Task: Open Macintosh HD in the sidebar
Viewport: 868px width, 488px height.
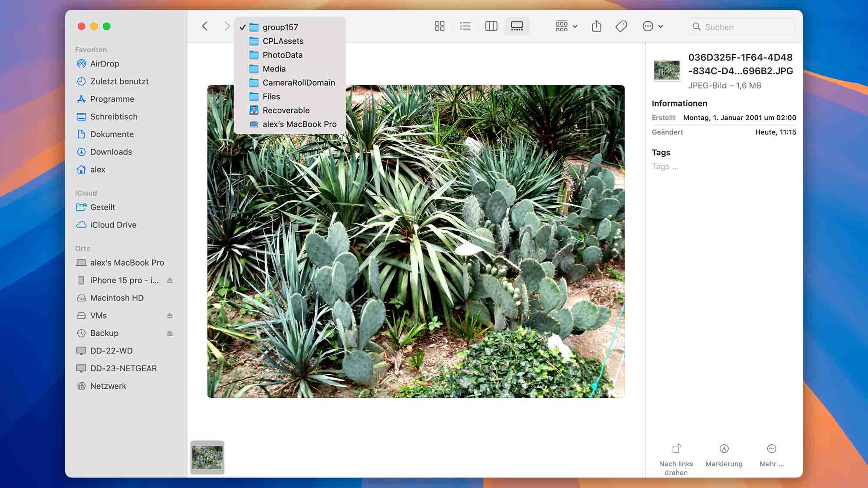Action: [x=126, y=298]
